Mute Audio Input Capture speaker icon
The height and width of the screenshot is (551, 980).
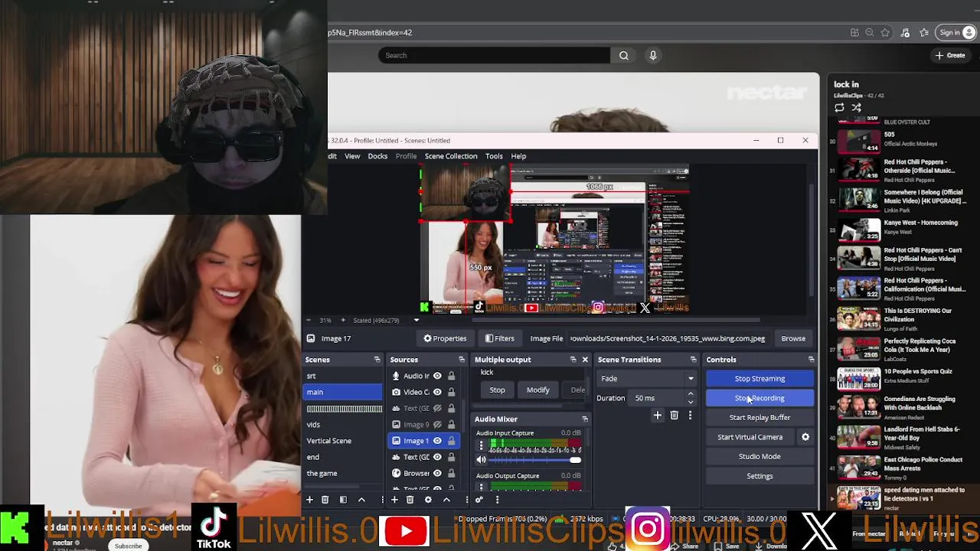point(481,460)
